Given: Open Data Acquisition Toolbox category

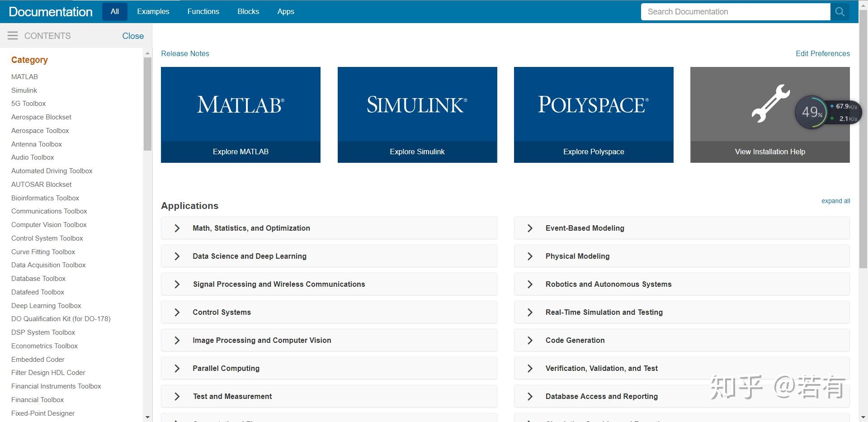Looking at the screenshot, I should (48, 265).
